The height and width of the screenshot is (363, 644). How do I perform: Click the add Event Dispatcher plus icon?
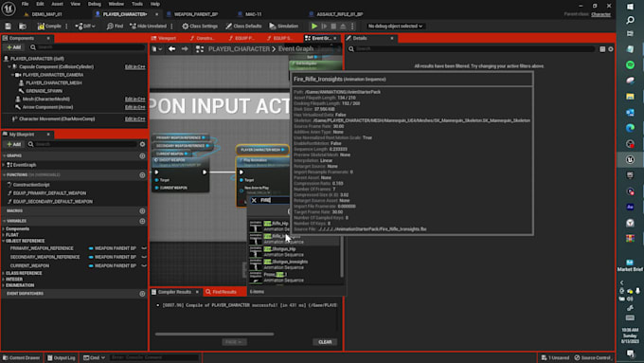142,294
